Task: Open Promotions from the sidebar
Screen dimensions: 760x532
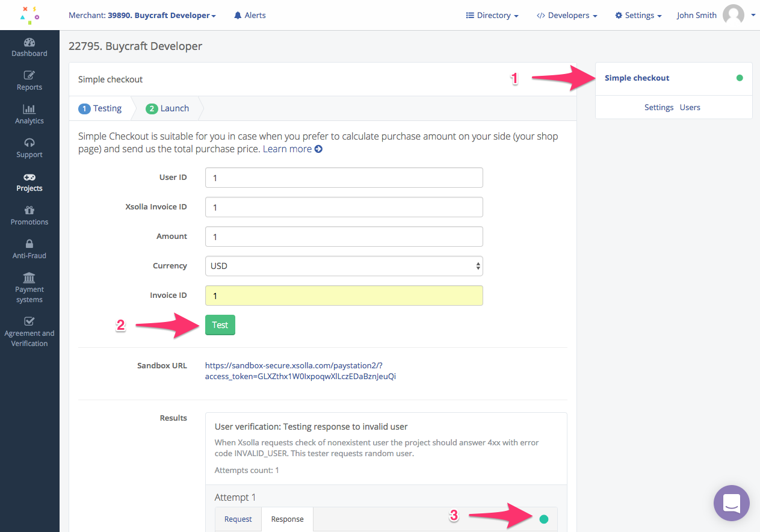Action: tap(29, 216)
